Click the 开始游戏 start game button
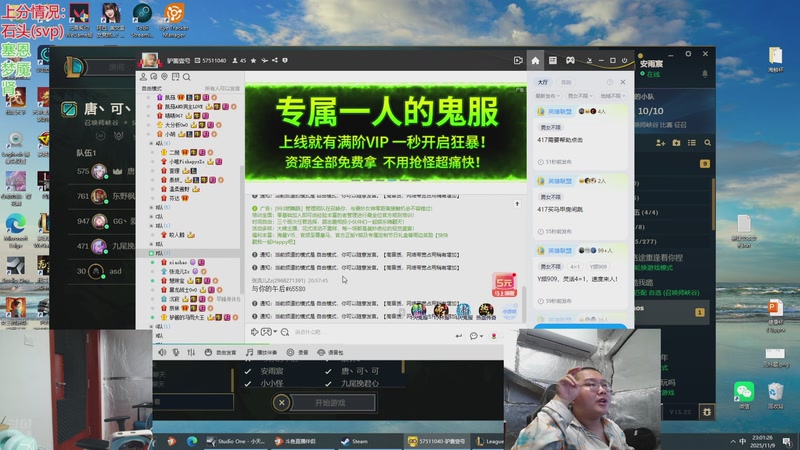 (x=330, y=403)
